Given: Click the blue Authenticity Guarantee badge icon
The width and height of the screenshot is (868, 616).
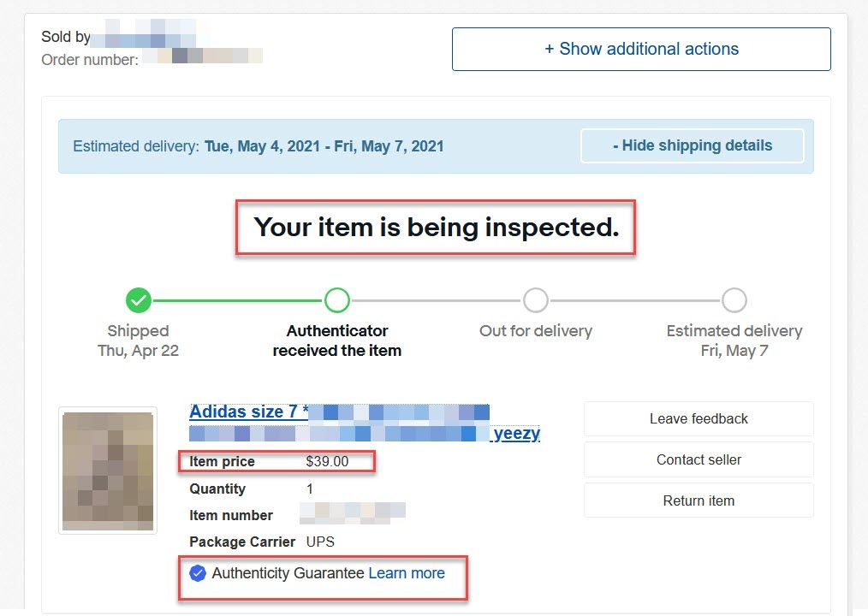Looking at the screenshot, I should 198,573.
